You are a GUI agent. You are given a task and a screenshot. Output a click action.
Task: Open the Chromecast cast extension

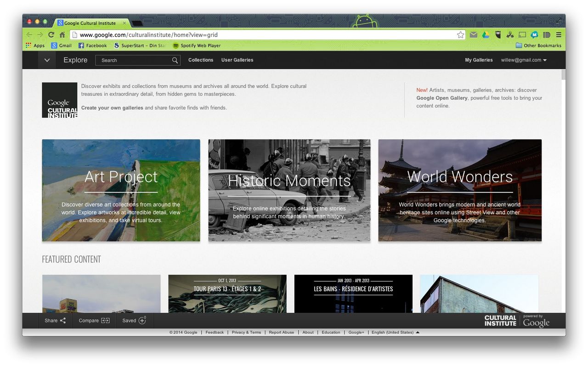(x=522, y=35)
